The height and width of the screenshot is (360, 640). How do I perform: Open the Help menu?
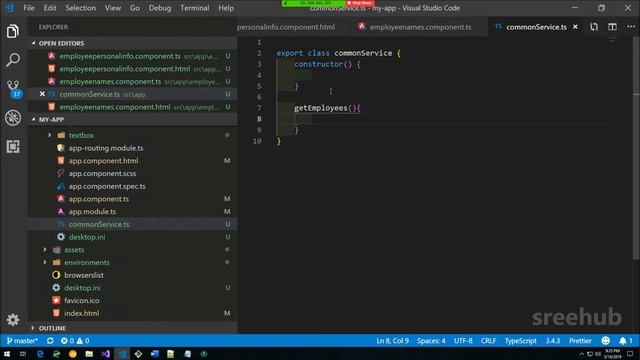click(226, 8)
